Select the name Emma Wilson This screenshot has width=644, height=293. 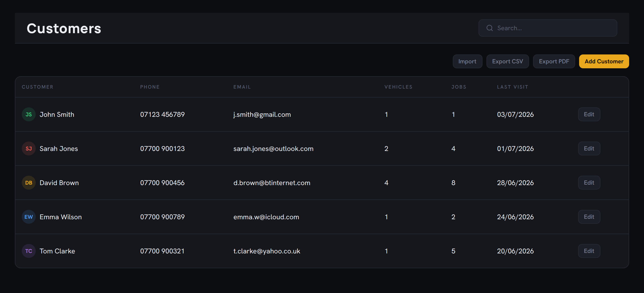[60, 217]
